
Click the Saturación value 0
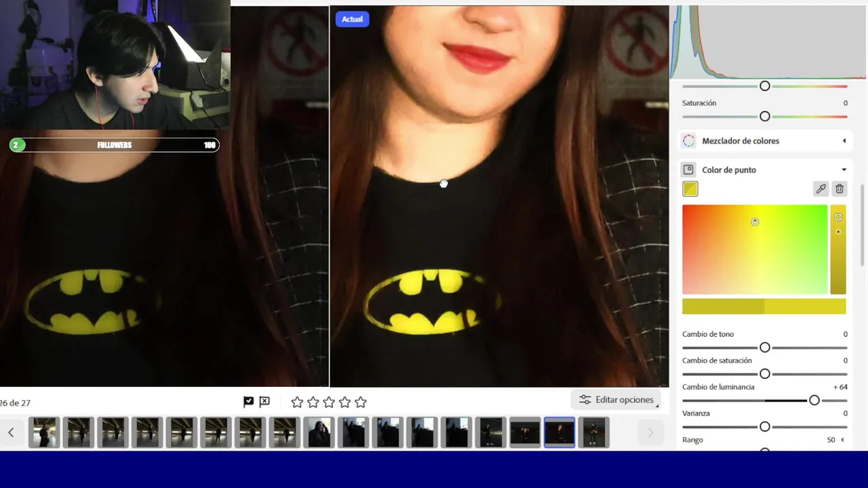[x=845, y=103]
